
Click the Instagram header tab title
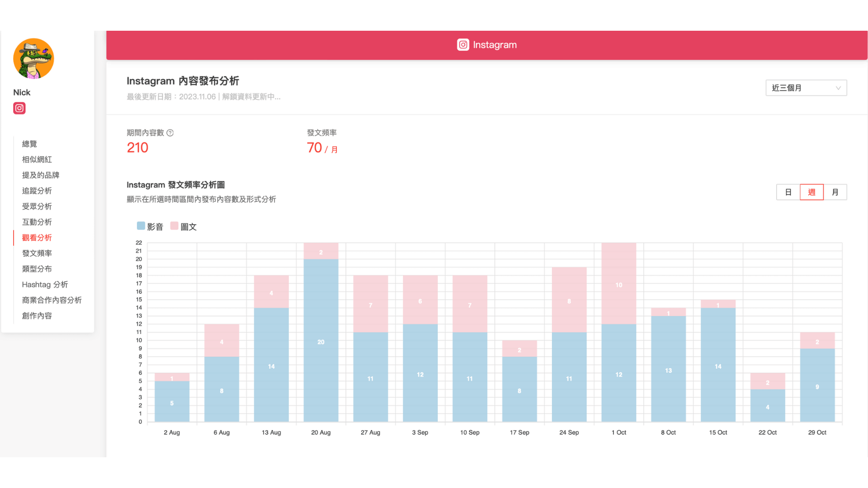tap(495, 45)
